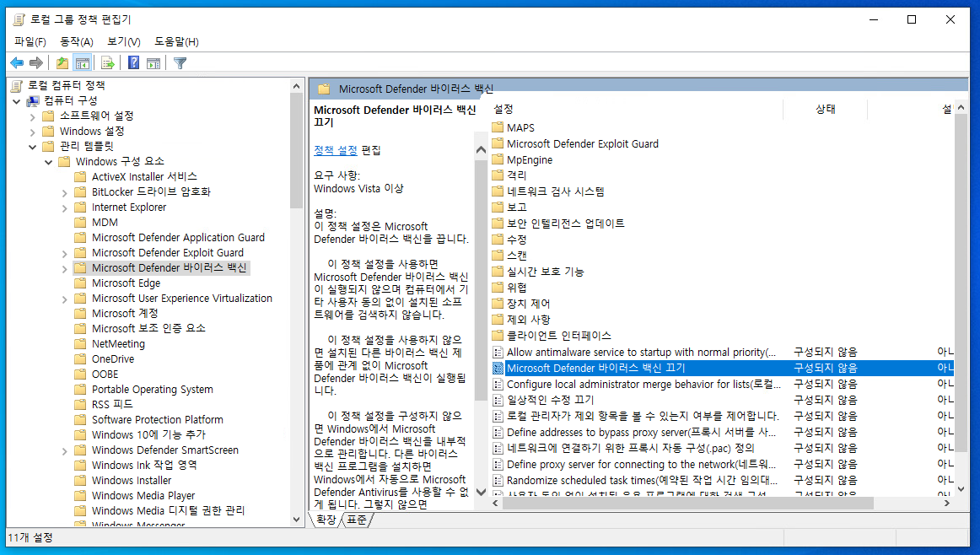Screen dimensions: 980x555
Task: Click the description pane scroll-down arrow
Action: 481,492
